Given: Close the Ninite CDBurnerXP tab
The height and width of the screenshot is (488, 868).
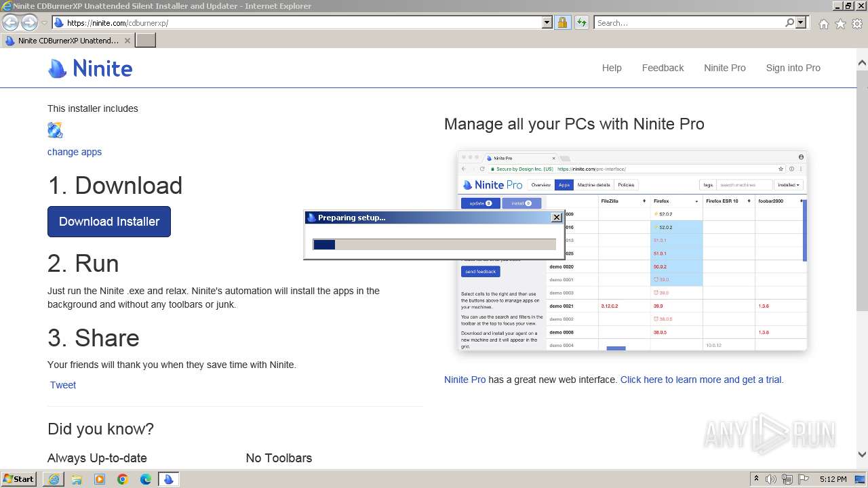Looking at the screenshot, I should tap(127, 41).
